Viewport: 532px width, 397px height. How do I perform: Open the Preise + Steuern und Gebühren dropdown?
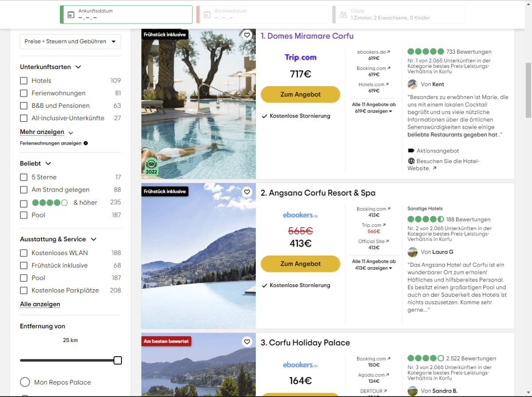point(70,41)
